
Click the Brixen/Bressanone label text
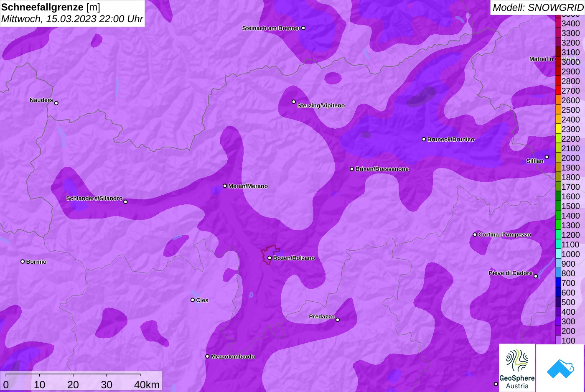(x=382, y=169)
